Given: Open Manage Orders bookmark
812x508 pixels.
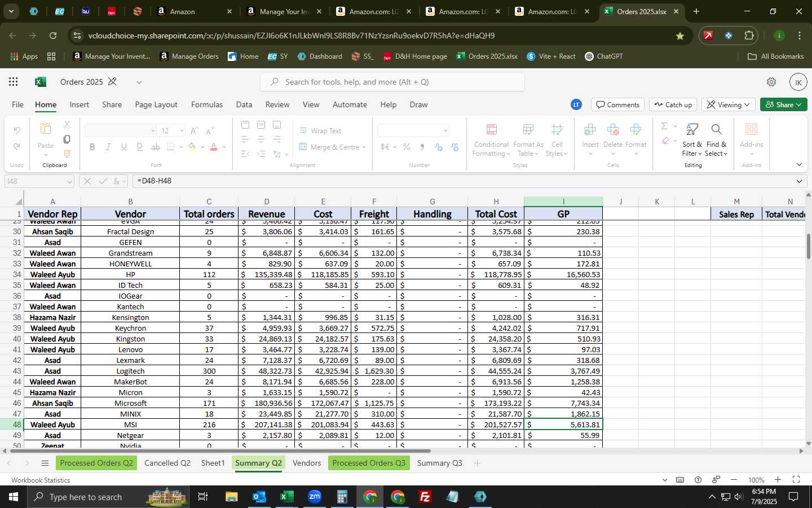Looking at the screenshot, I should pyautogui.click(x=189, y=56).
